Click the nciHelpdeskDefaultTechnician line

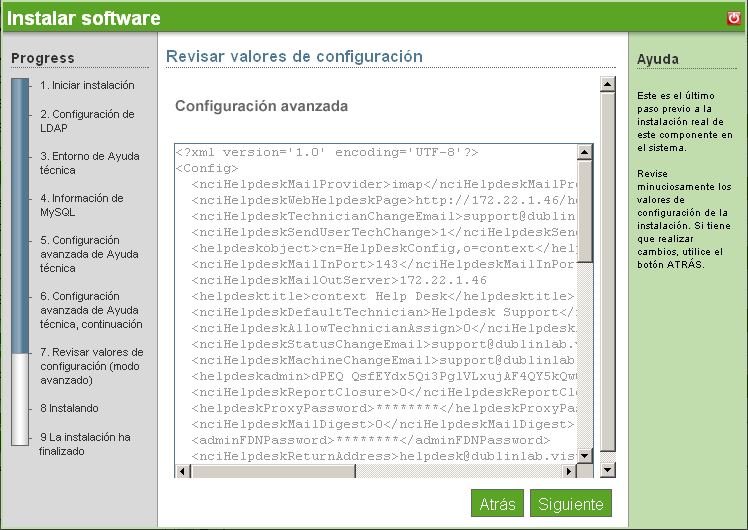pos(384,312)
